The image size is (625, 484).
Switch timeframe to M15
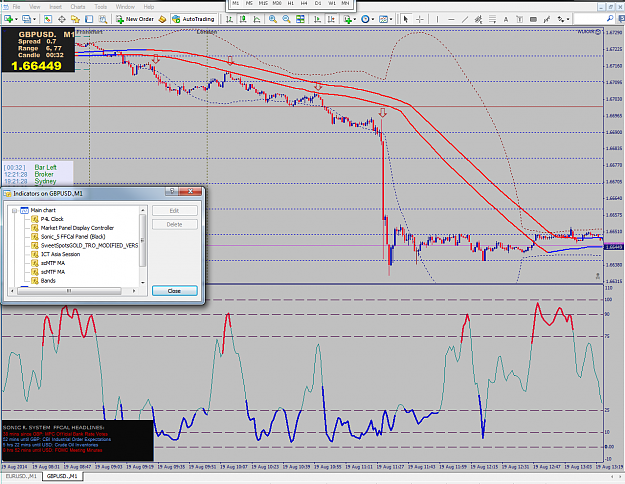(x=263, y=3)
